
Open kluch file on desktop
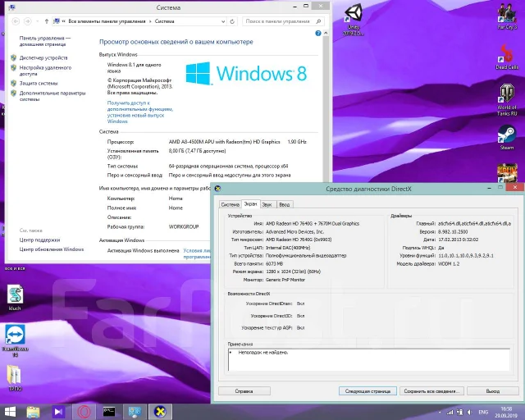[x=15, y=298]
